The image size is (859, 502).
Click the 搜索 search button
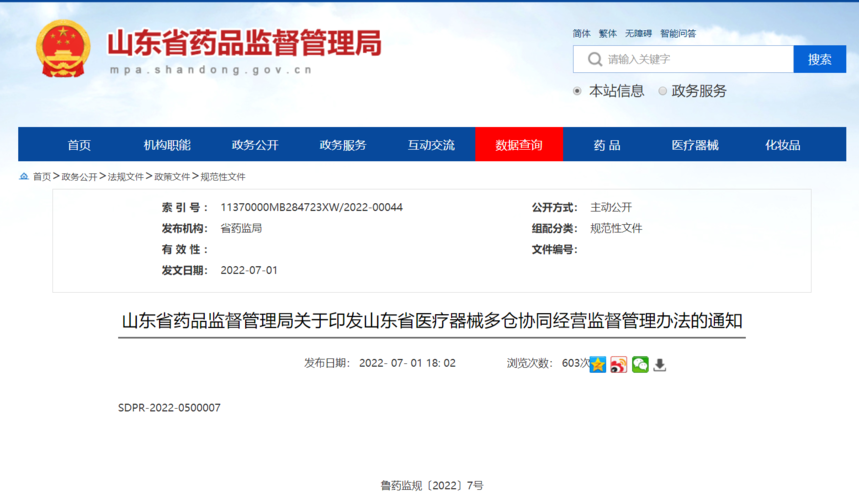pos(820,59)
